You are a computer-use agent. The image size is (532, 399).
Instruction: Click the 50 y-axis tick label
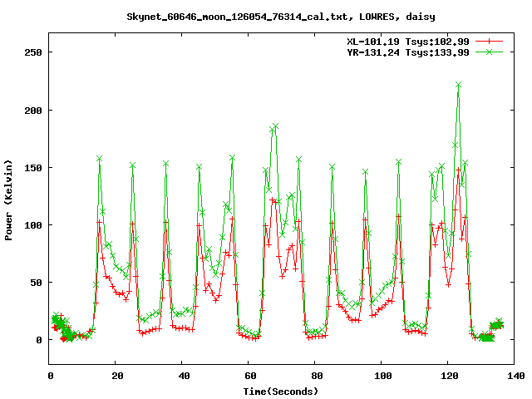(x=37, y=283)
